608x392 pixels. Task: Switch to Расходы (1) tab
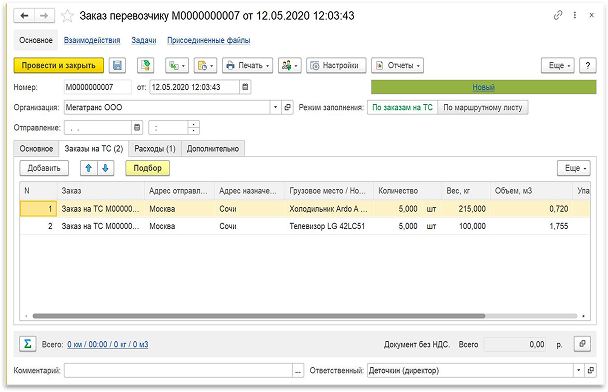click(155, 149)
